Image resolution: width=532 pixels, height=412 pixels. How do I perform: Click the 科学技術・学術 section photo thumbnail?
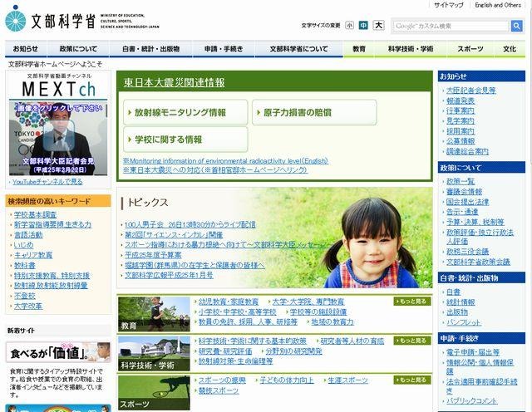(x=154, y=354)
